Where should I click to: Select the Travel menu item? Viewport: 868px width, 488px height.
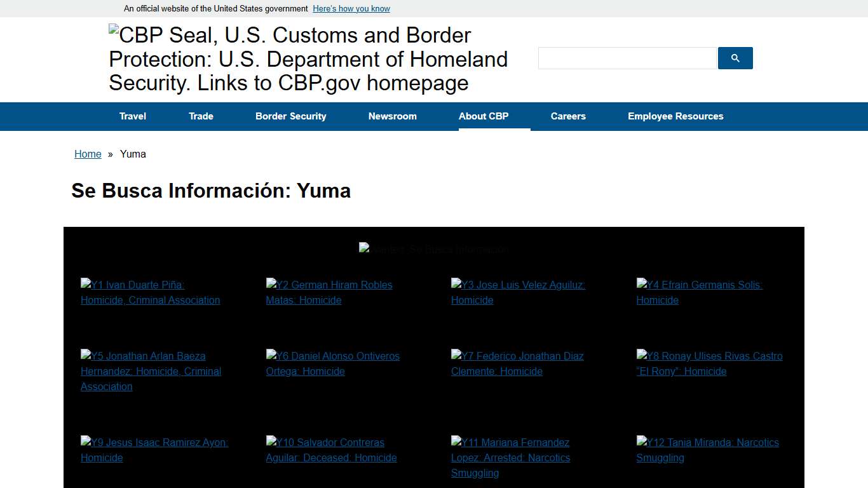(132, 116)
